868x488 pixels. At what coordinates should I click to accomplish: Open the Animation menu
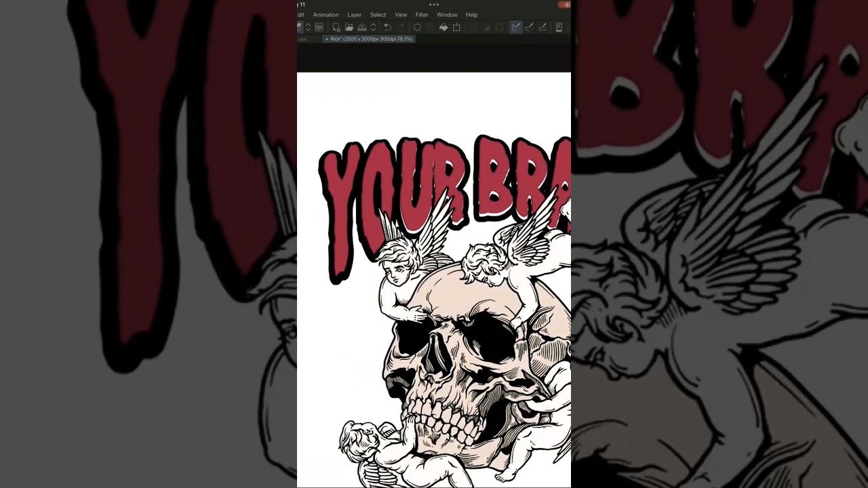point(325,15)
